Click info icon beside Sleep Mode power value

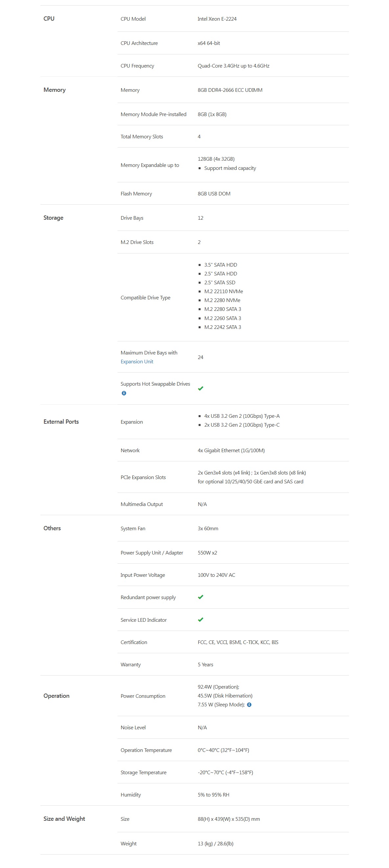pos(249,705)
